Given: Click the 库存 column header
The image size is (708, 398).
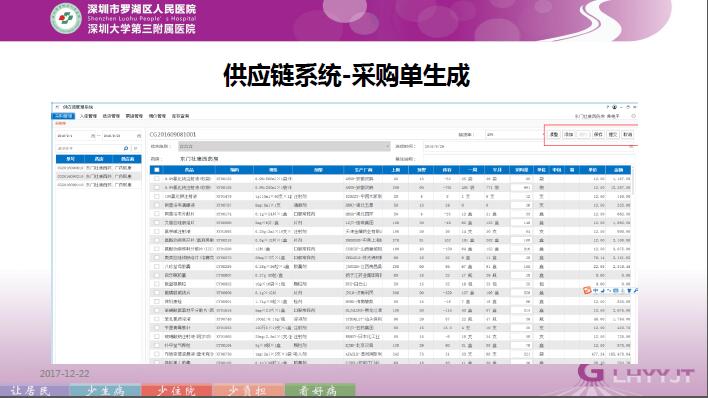Looking at the screenshot, I should coord(447,170).
